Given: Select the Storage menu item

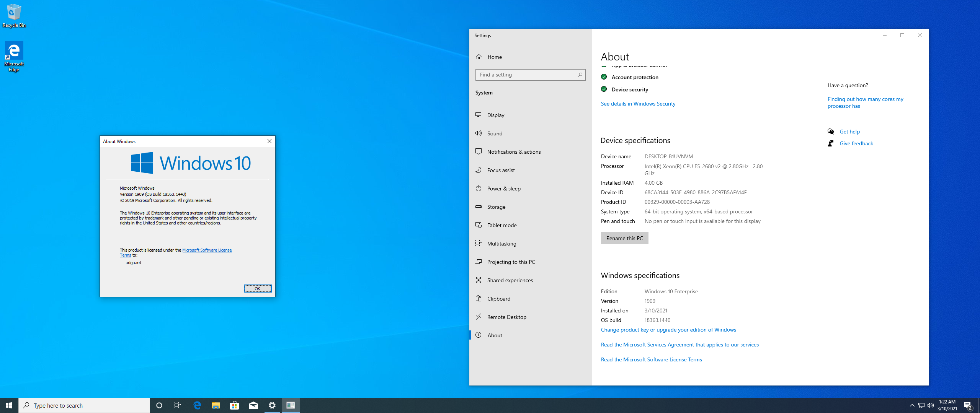Looking at the screenshot, I should coord(530,206).
